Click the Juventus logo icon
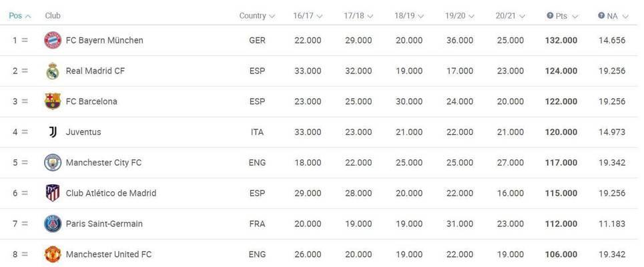644x267 pixels. coord(53,132)
